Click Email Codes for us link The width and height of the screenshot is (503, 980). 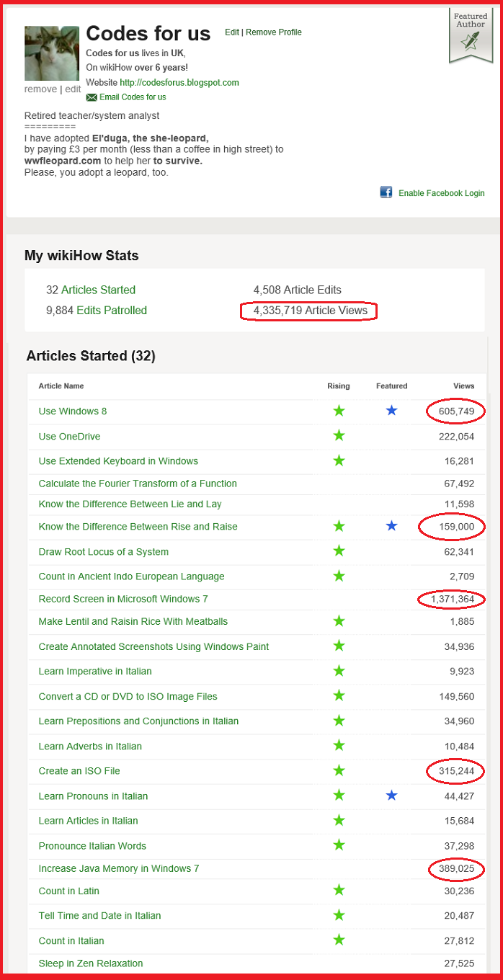(133, 97)
